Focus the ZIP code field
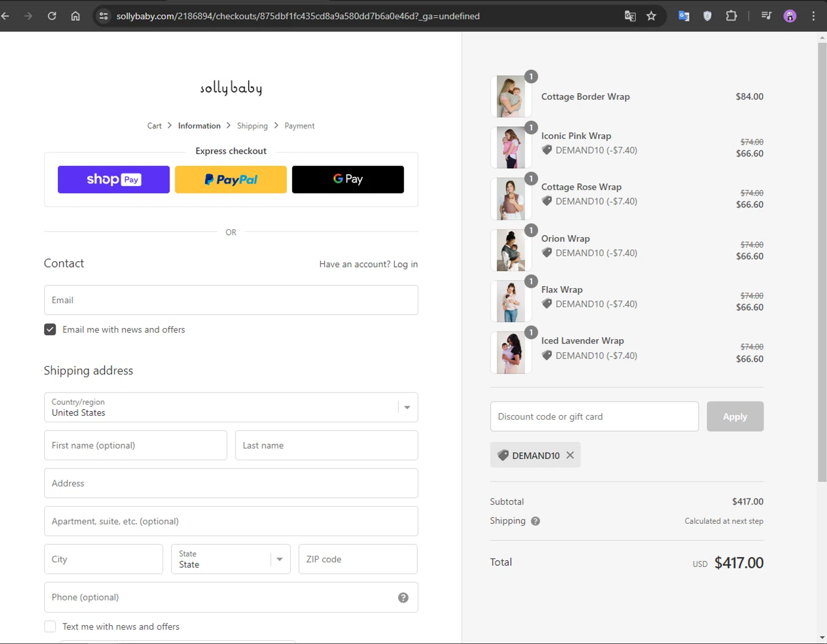This screenshot has height=644, width=827. 358,559
